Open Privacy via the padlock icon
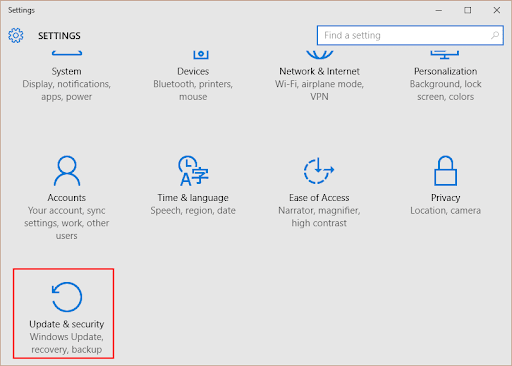 445,171
